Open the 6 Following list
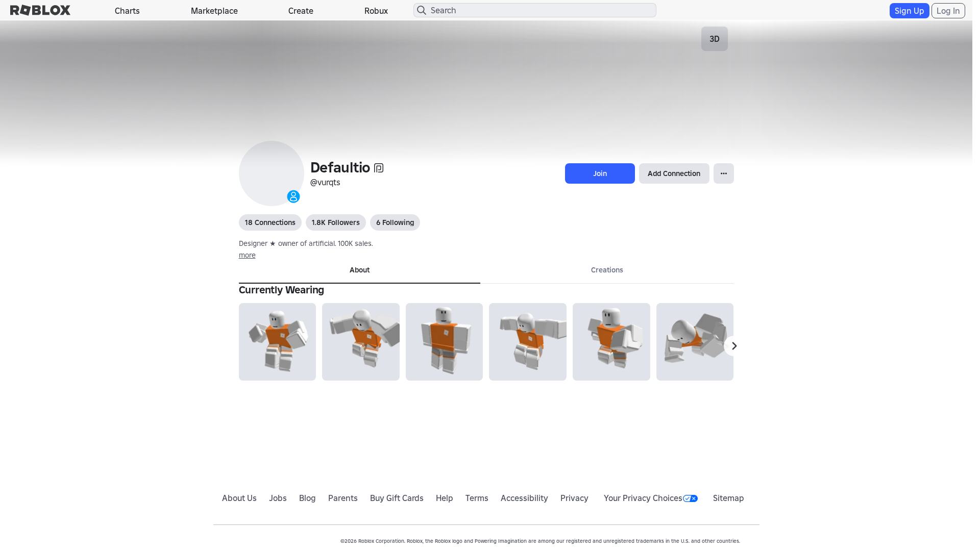The image size is (980, 551). (x=395, y=222)
